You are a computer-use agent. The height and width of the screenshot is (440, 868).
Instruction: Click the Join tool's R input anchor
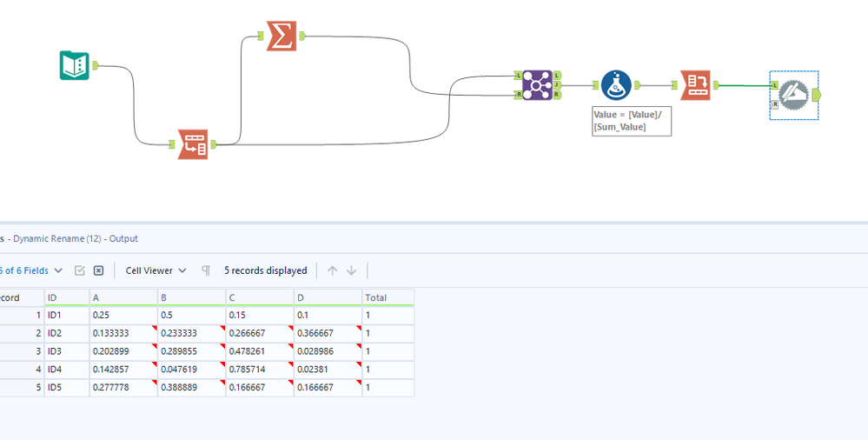[518, 95]
